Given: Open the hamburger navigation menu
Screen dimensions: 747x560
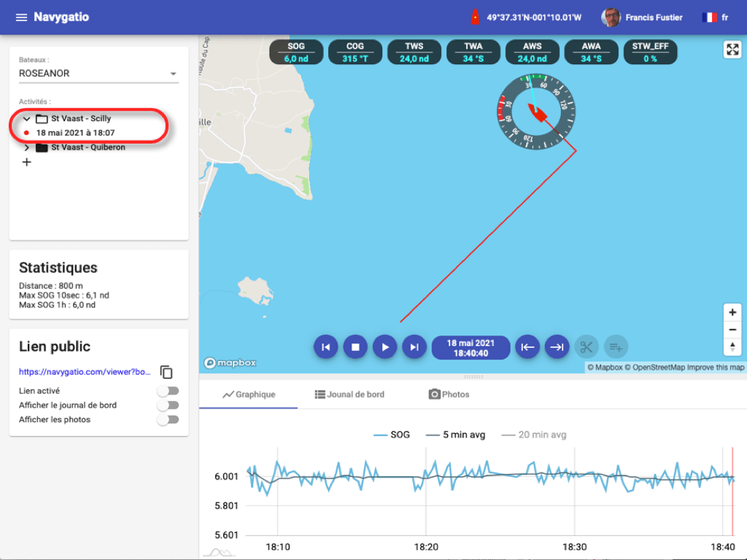Looking at the screenshot, I should click(x=21, y=17).
